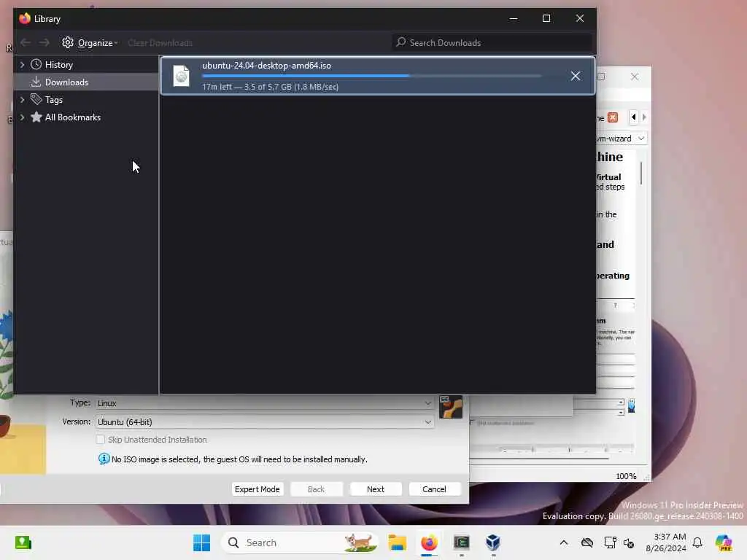Click the All Bookmarks star icon
This screenshot has width=747, height=560.
pyautogui.click(x=36, y=117)
